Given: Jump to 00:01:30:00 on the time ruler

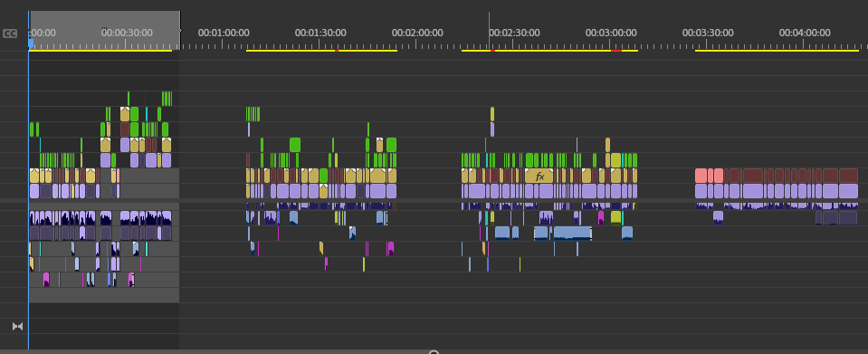Looking at the screenshot, I should pos(320,33).
